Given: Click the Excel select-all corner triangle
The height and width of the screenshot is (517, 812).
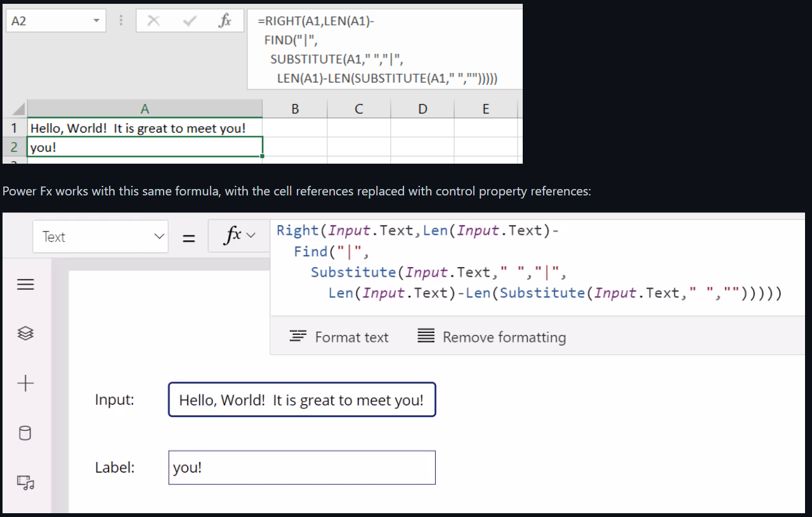Looking at the screenshot, I should (18, 109).
